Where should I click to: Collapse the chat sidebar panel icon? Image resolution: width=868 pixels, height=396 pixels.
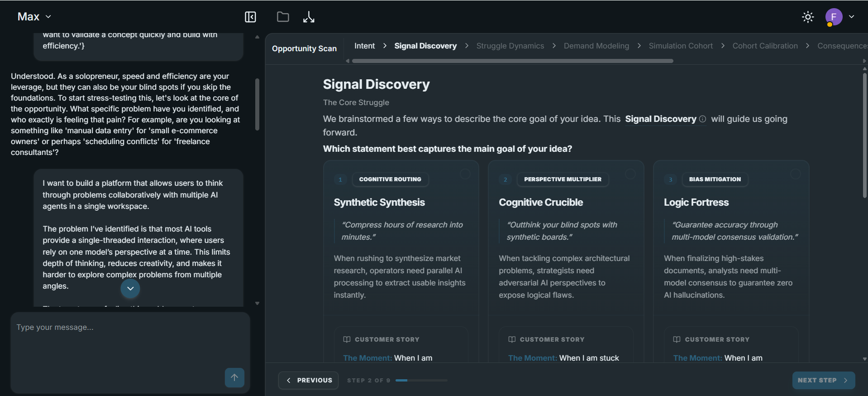(250, 17)
